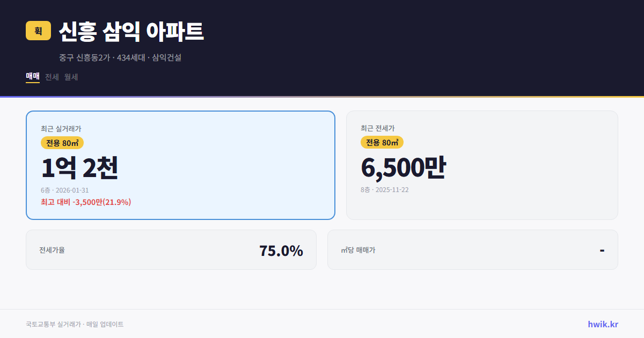Click the dash value in ㎡당 매매가 card
Image resolution: width=644 pixels, height=338 pixels.
[603, 249]
